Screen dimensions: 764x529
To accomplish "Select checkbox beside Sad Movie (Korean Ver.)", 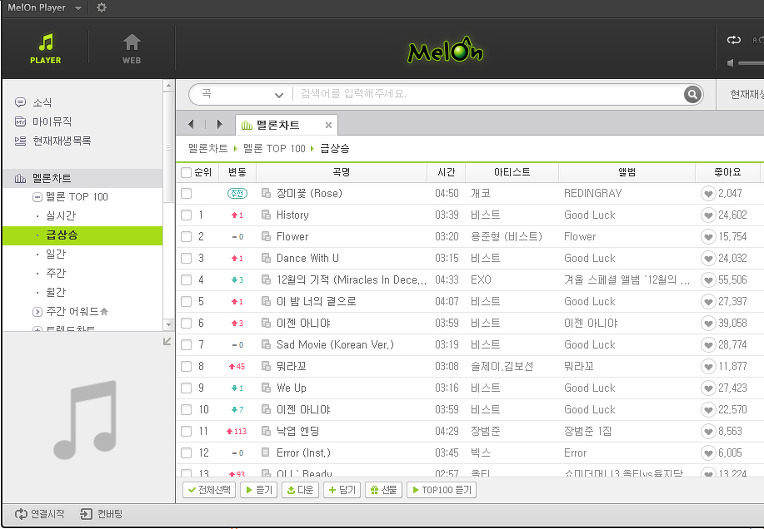I will pos(186,345).
